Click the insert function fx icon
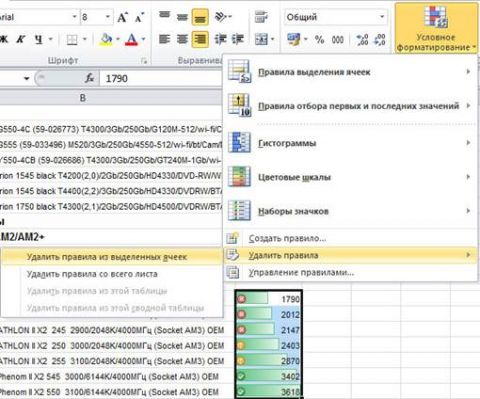The image size is (480, 399). [89, 79]
